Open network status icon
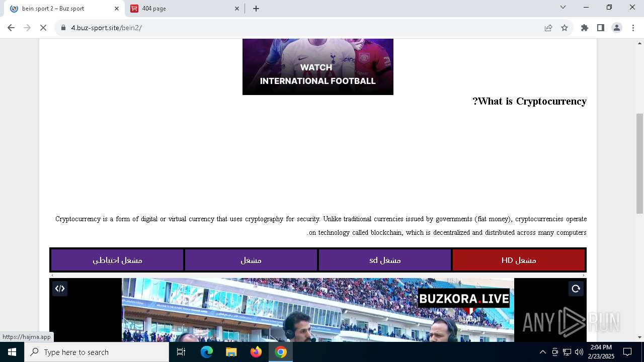This screenshot has height=362, width=644. (x=567, y=352)
